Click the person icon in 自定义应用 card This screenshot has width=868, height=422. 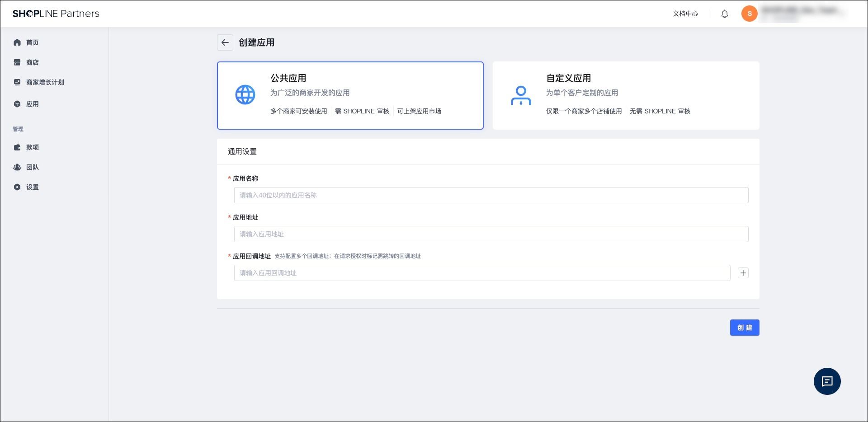point(520,95)
